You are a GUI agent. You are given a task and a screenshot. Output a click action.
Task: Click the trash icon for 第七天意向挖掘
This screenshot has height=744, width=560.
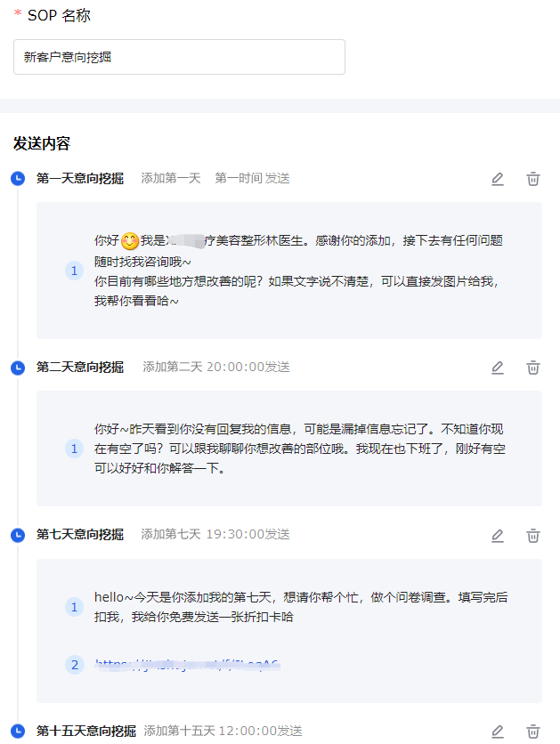coord(533,536)
